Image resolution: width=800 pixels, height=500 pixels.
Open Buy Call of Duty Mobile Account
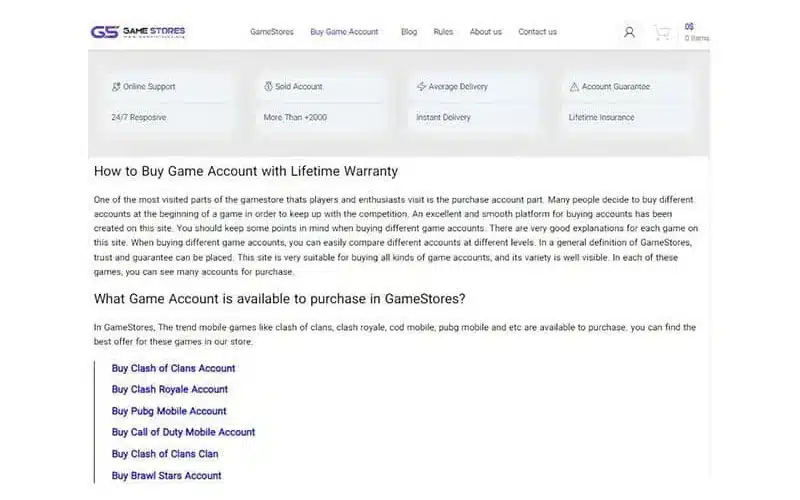coord(183,433)
